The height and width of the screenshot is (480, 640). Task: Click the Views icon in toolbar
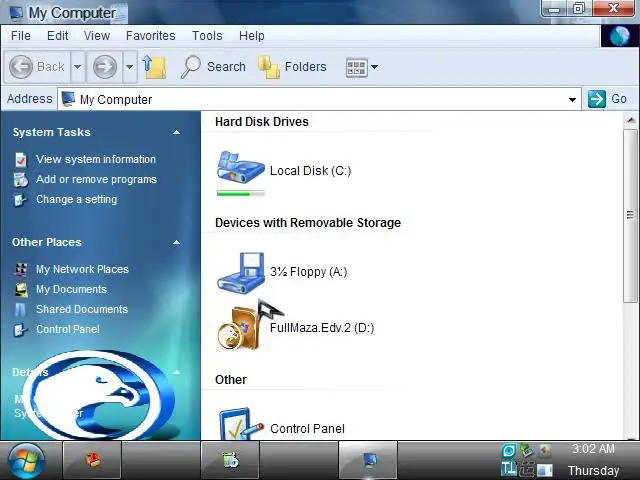click(x=356, y=67)
